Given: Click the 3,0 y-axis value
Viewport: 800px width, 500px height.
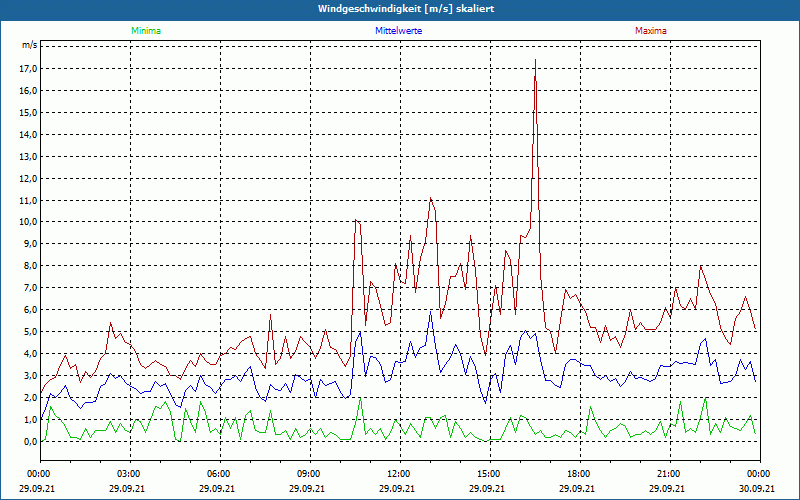Looking at the screenshot, I should click(x=31, y=375).
